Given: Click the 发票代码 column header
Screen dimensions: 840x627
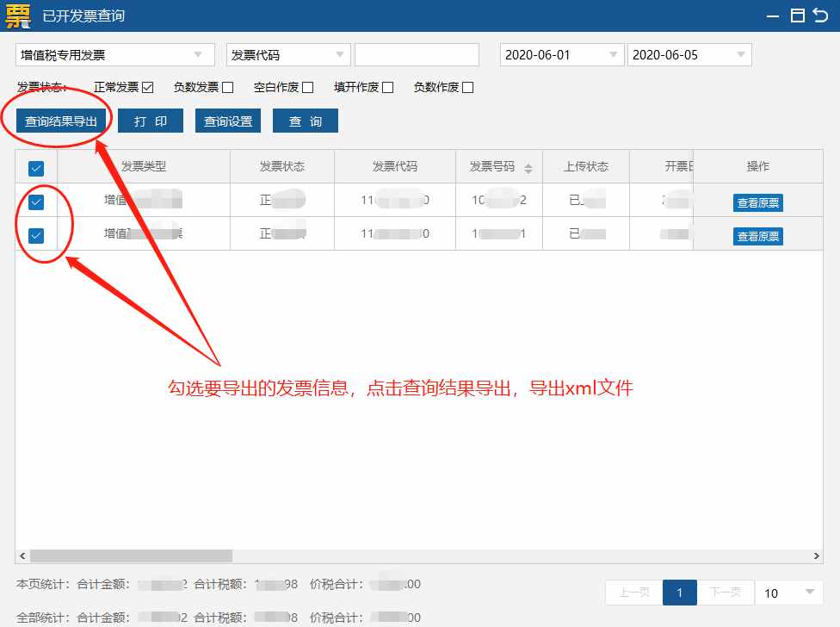Looking at the screenshot, I should 395,167.
